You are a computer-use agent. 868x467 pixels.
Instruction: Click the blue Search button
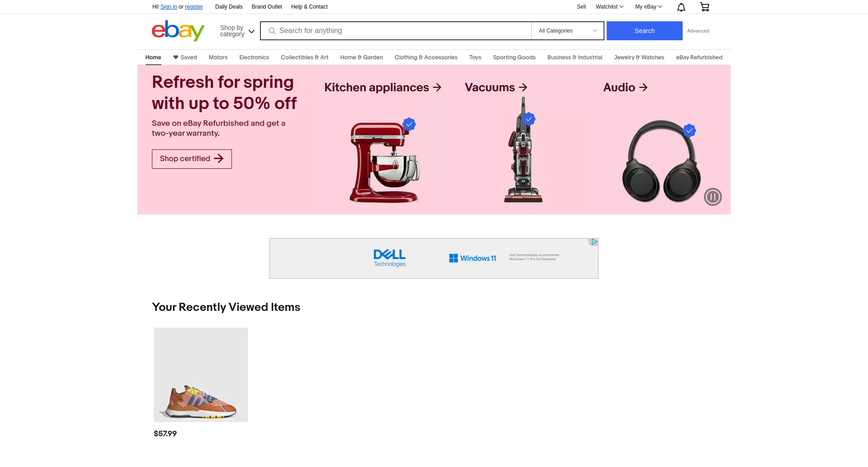click(645, 31)
